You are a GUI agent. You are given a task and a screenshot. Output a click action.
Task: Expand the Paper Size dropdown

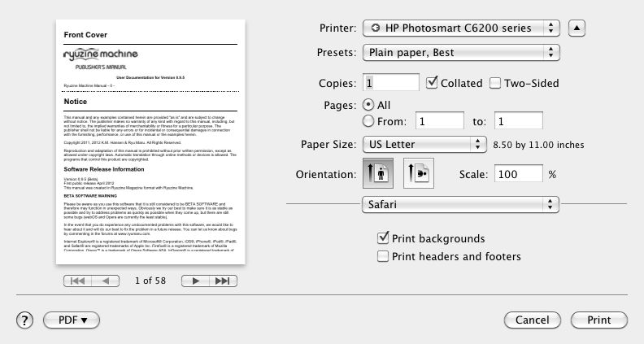tap(423, 145)
